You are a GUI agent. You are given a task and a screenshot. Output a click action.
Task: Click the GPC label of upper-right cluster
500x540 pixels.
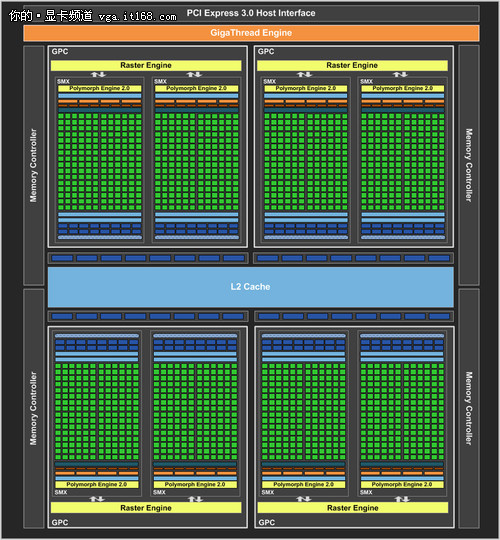click(266, 52)
